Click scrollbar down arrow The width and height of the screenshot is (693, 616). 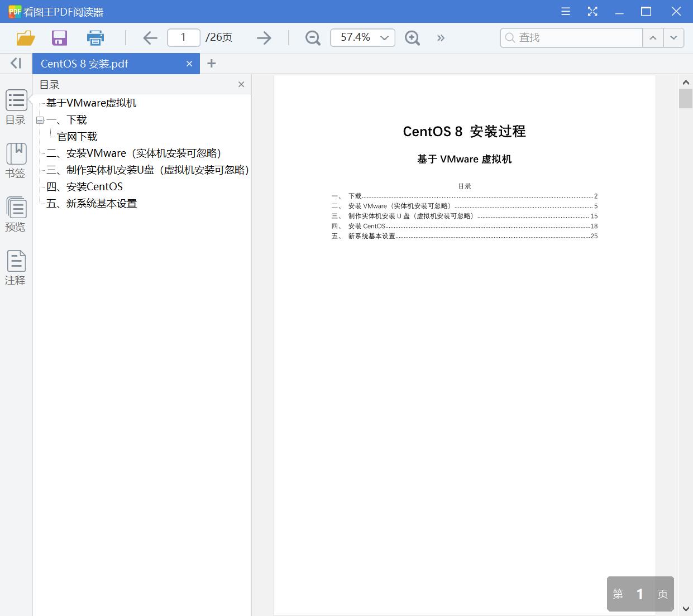click(686, 609)
